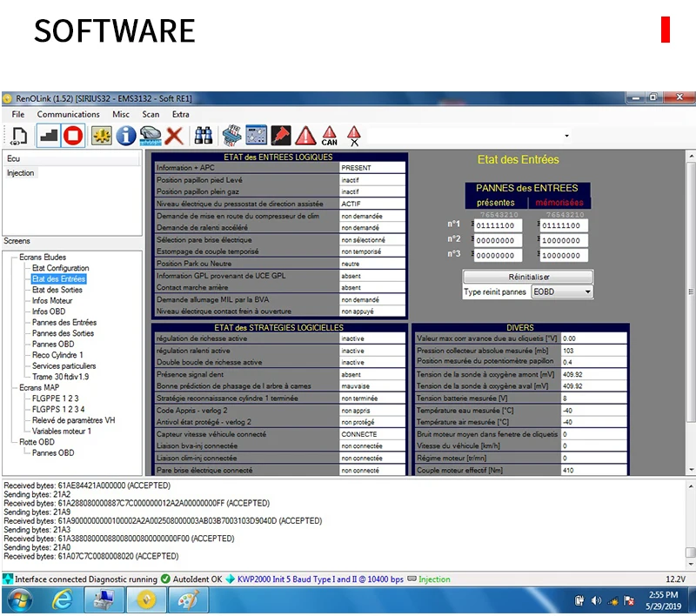Click the car vehicle icon
Viewport: 696px width, 616px height.
150,136
